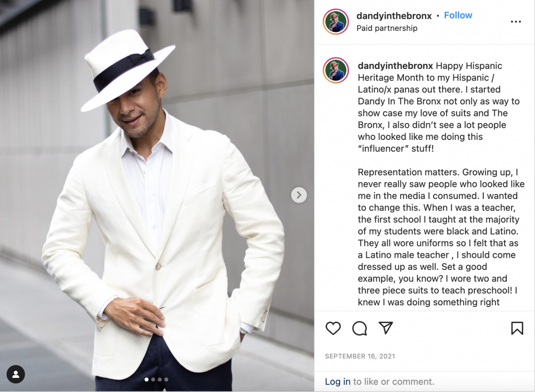
Task: Advance to next photo with arrow
Action: (x=299, y=195)
